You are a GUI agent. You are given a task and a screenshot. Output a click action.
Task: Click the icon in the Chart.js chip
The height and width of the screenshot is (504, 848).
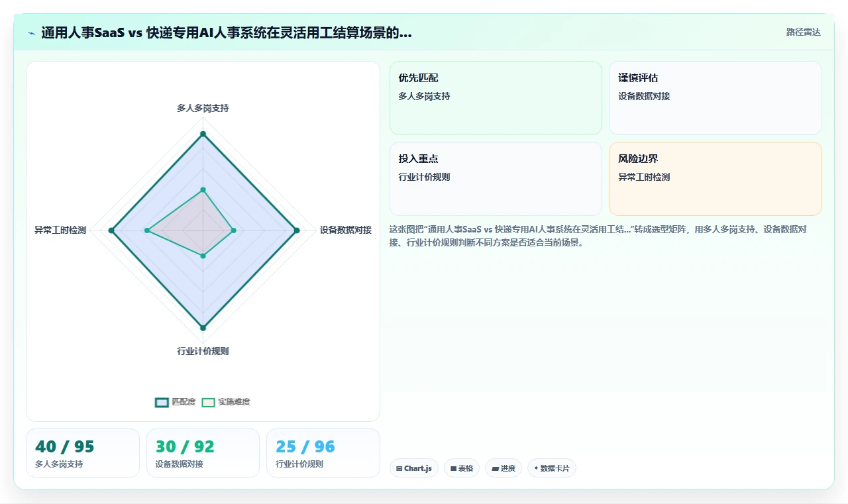tap(399, 468)
